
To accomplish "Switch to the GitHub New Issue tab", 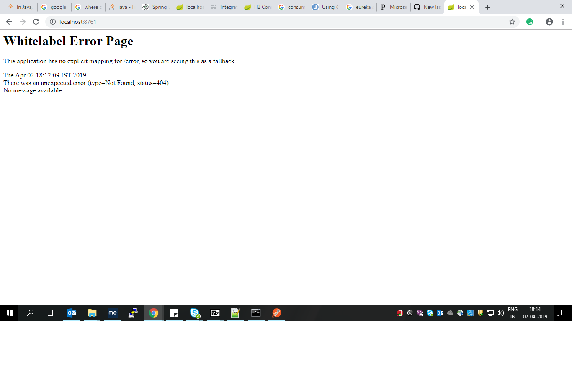I will (427, 7).
